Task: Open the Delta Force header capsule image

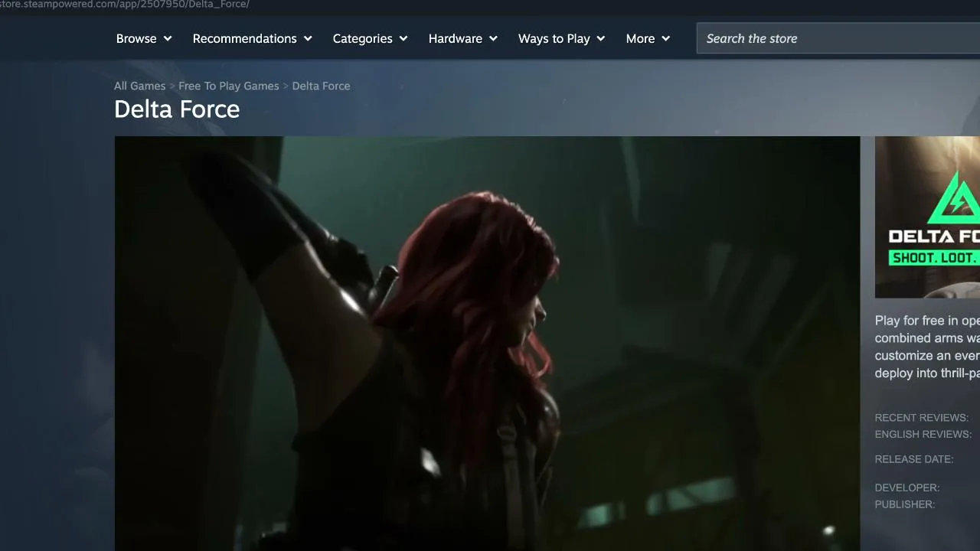Action: (x=927, y=217)
